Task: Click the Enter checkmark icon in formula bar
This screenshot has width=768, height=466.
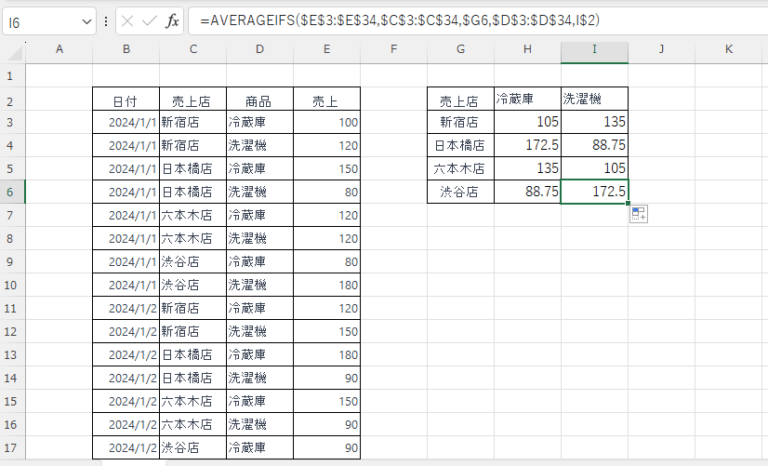Action: point(148,20)
